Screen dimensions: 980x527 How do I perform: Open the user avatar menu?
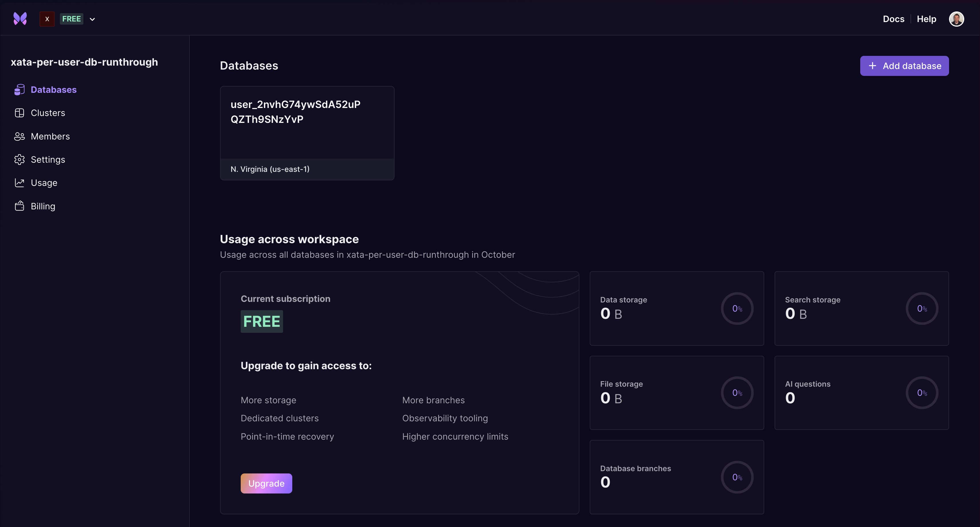pyautogui.click(x=956, y=19)
